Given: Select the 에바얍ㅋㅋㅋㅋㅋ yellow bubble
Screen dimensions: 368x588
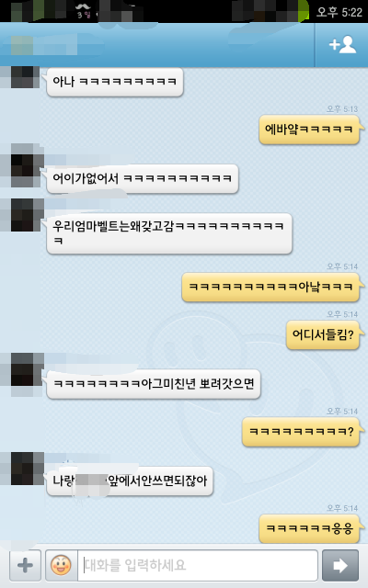Looking at the screenshot, I should click(310, 130).
